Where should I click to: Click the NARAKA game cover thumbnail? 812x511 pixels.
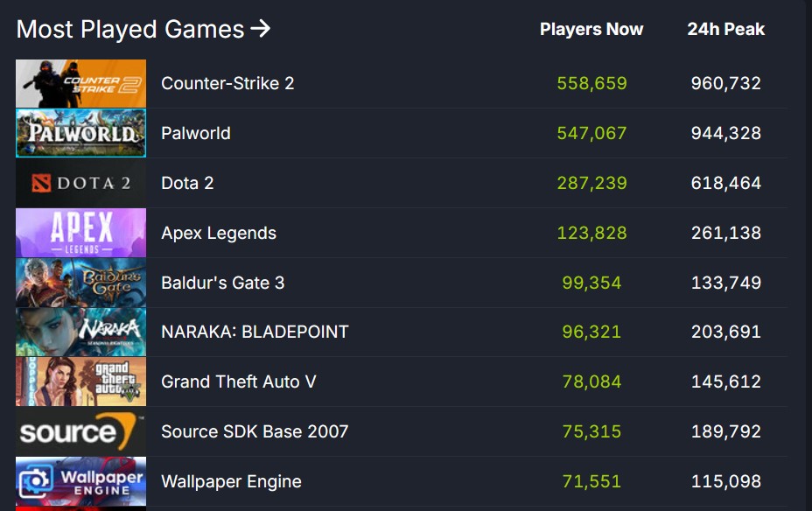click(80, 332)
